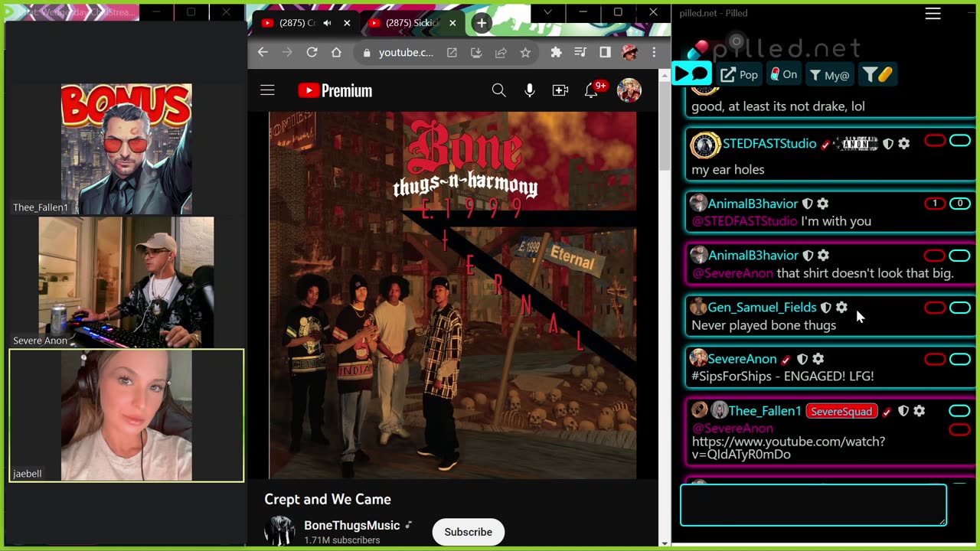This screenshot has width=980, height=551.
Task: Click the Pop out chat button
Action: (740, 74)
